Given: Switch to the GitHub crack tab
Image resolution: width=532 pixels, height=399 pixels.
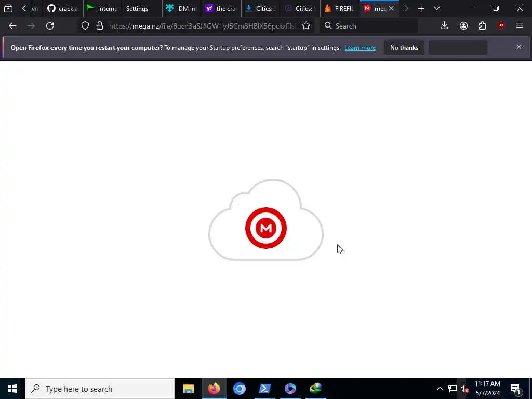Looking at the screenshot, I should tap(63, 8).
